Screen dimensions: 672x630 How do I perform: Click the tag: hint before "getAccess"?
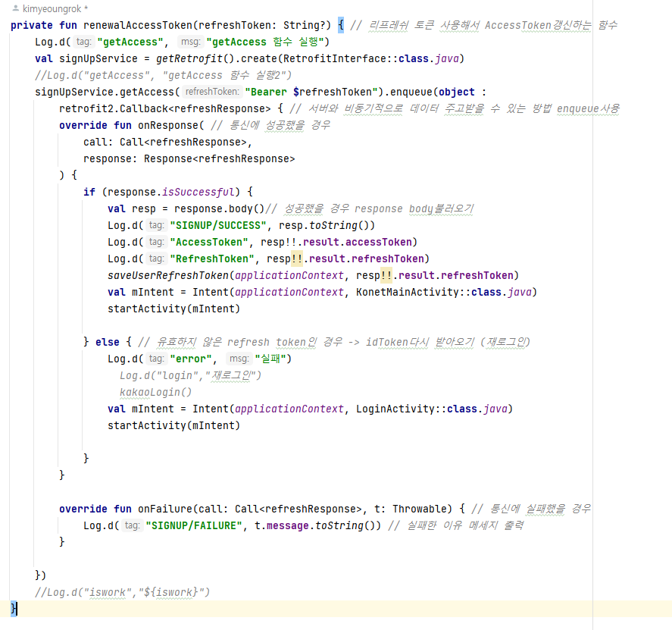tap(83, 42)
